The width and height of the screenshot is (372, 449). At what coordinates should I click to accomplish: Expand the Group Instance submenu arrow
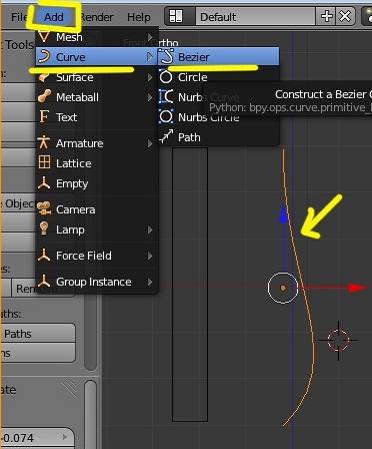coord(150,282)
